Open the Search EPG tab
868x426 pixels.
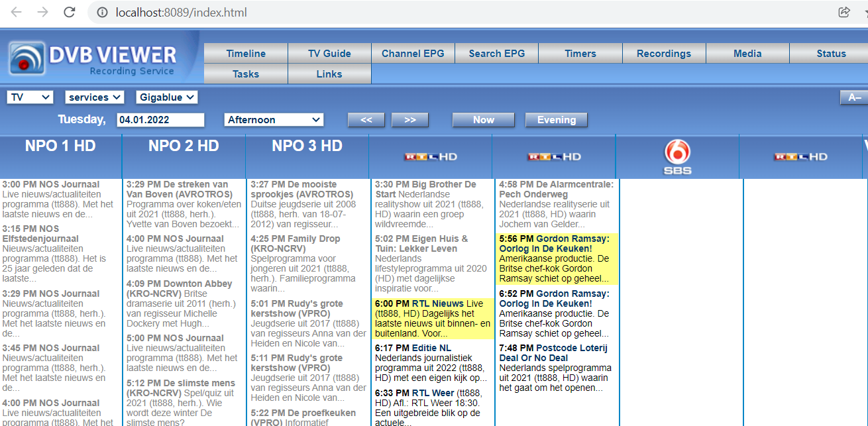click(x=496, y=54)
